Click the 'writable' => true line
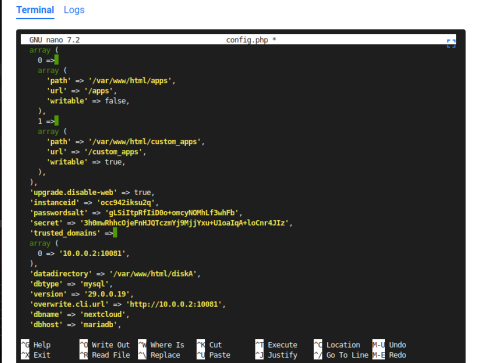480x363 pixels. click(86, 162)
